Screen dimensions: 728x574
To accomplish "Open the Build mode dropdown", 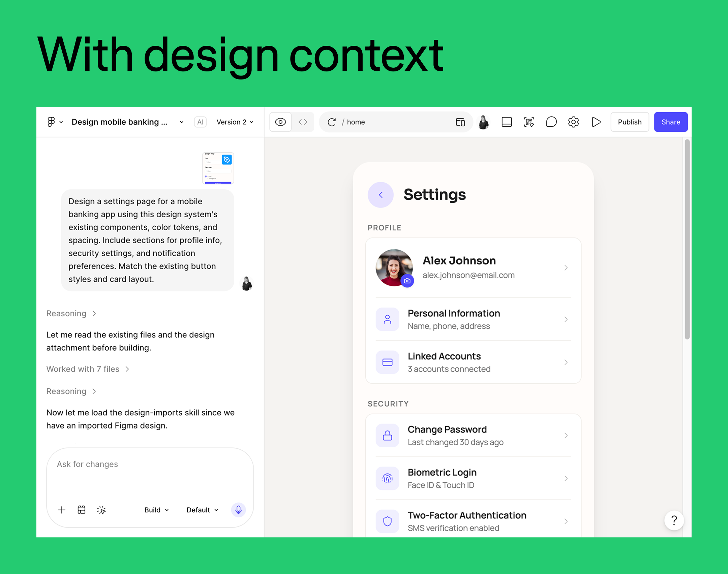I will 157,510.
